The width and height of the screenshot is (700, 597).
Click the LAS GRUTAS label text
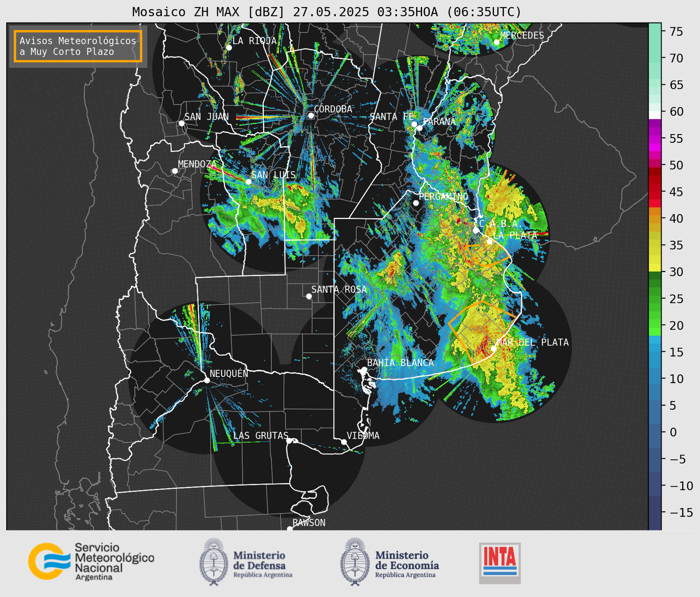[x=261, y=436]
